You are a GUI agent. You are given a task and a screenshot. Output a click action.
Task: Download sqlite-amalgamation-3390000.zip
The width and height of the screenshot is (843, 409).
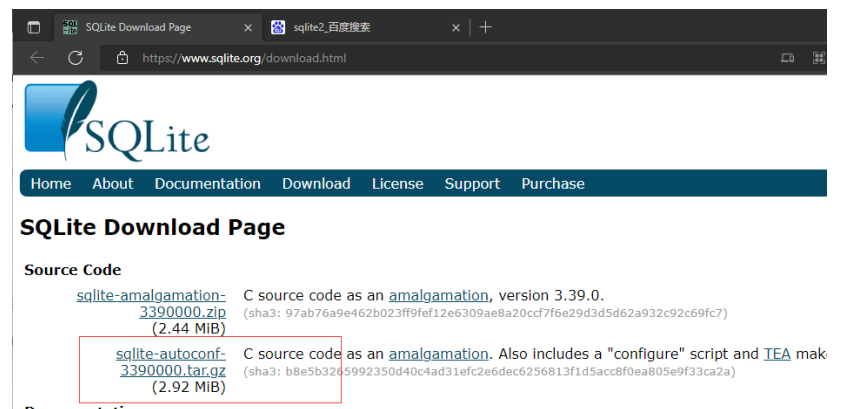pyautogui.click(x=151, y=304)
